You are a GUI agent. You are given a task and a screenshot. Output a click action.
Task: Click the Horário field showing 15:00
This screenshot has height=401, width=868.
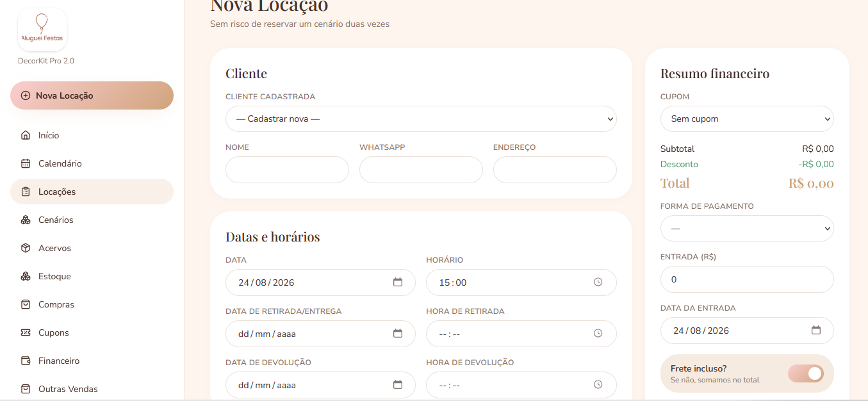coord(521,282)
